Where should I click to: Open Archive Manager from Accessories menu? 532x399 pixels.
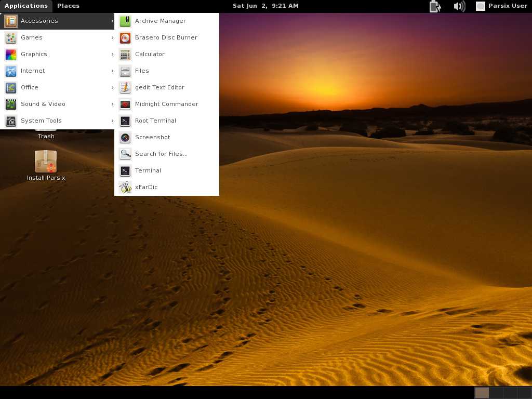point(160,21)
